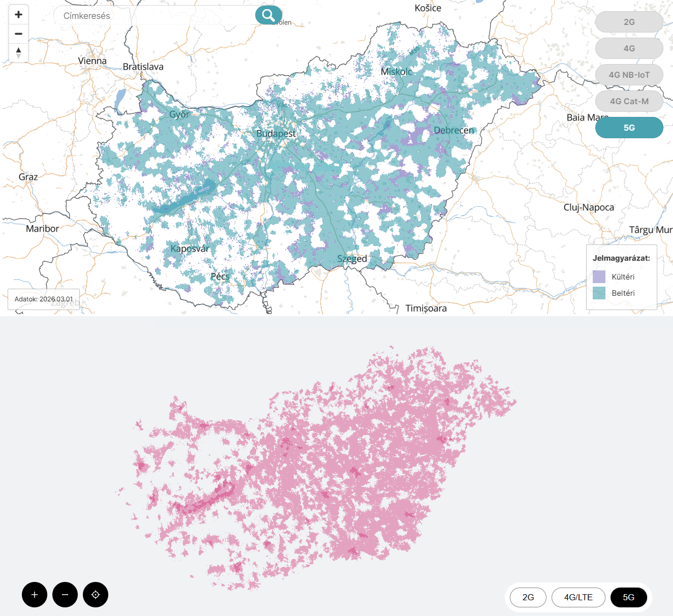Image resolution: width=673 pixels, height=616 pixels.
Task: Click the locate me crosshair button
Action: (x=96, y=595)
